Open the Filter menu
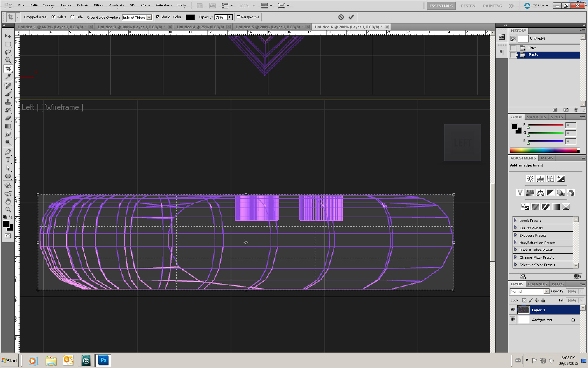The image size is (588, 368). [x=98, y=6]
